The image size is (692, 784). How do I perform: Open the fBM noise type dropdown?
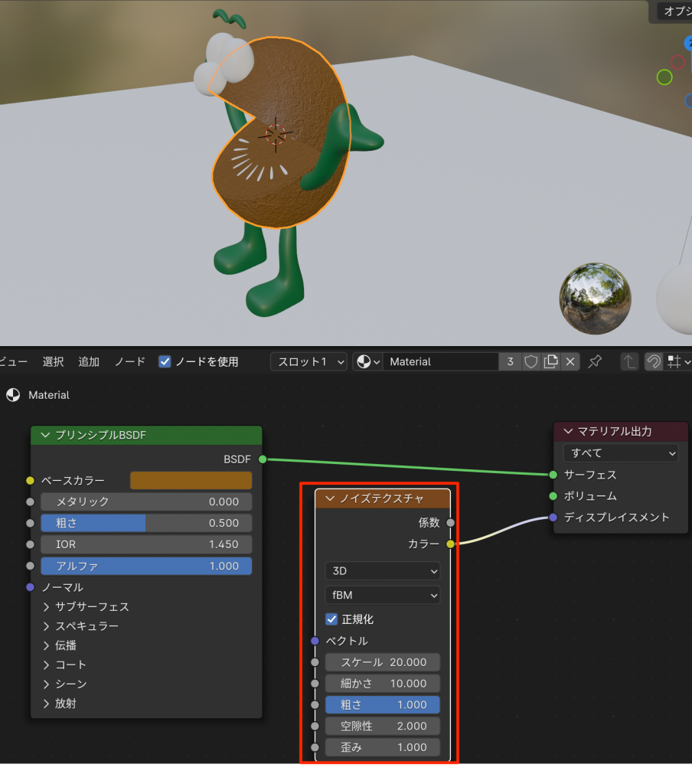point(382,595)
